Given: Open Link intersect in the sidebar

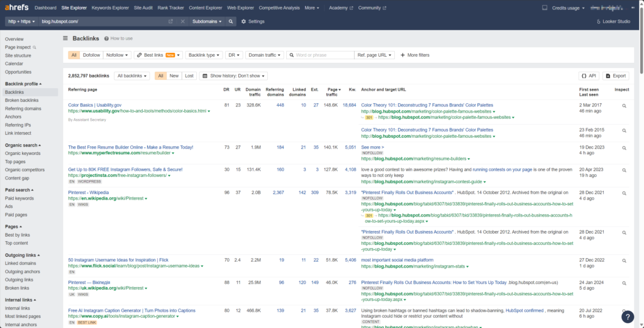Looking at the screenshot, I should click(18, 133).
